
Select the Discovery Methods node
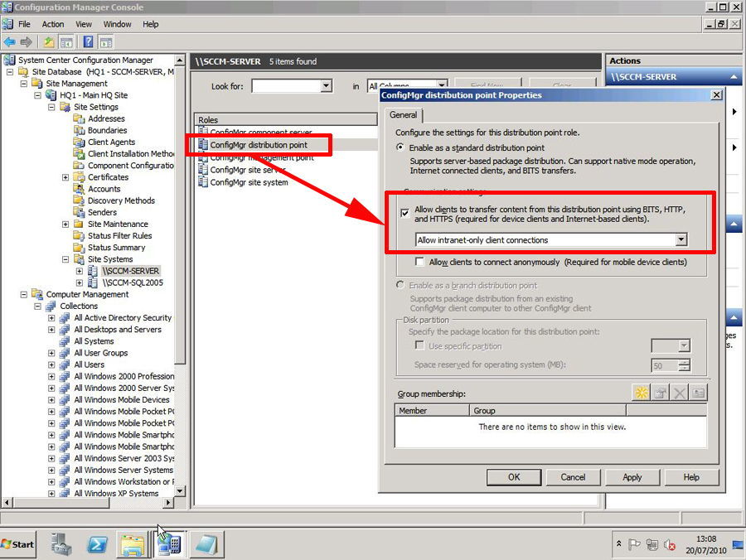point(121,200)
